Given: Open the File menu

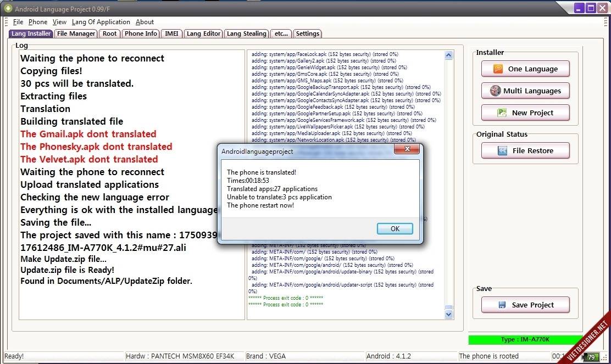Looking at the screenshot, I should click(x=18, y=22).
